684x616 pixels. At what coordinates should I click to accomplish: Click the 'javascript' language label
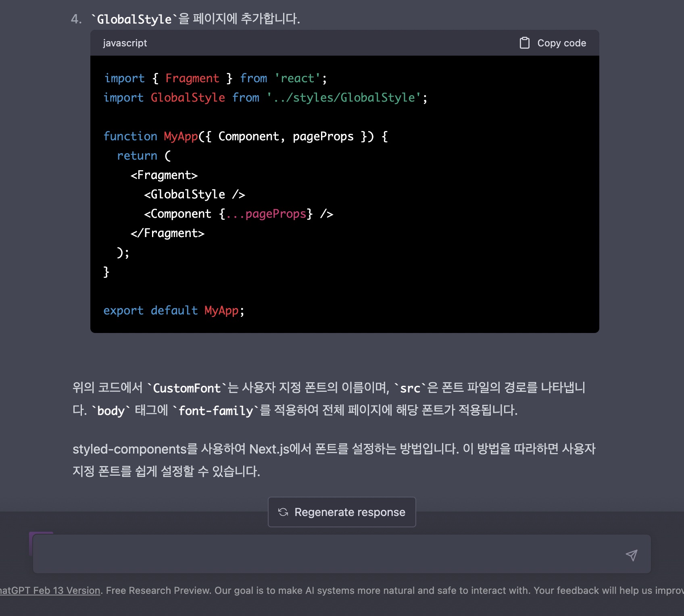(125, 43)
